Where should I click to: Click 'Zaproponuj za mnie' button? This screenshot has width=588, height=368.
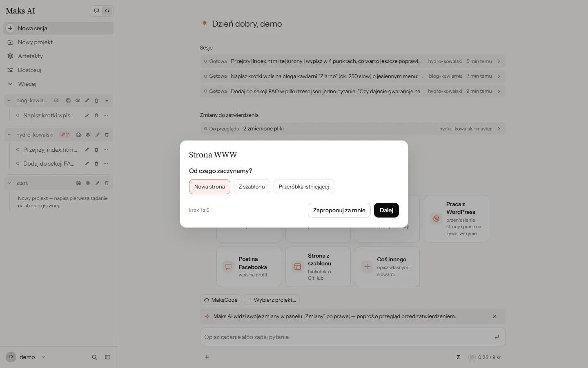pyautogui.click(x=339, y=210)
